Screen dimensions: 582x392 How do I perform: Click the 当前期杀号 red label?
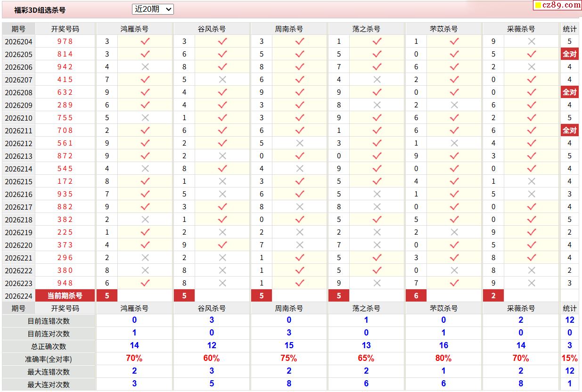click(65, 295)
